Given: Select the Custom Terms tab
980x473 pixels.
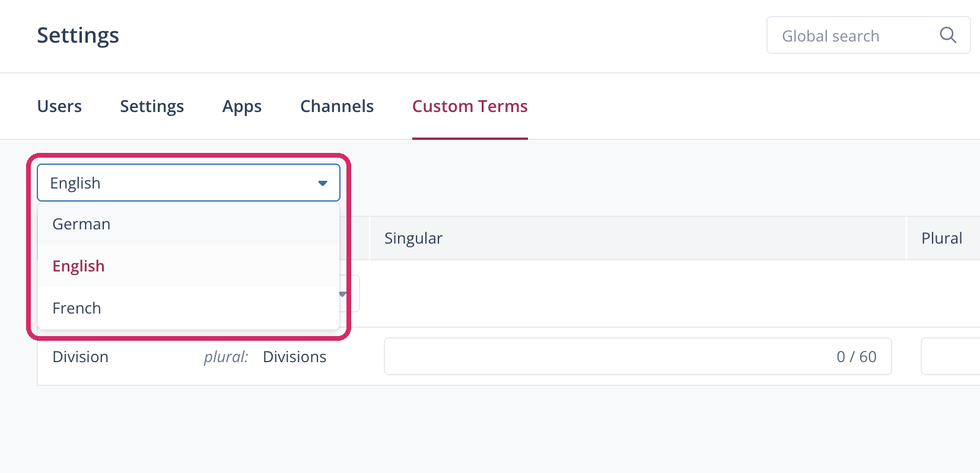Looking at the screenshot, I should [470, 106].
